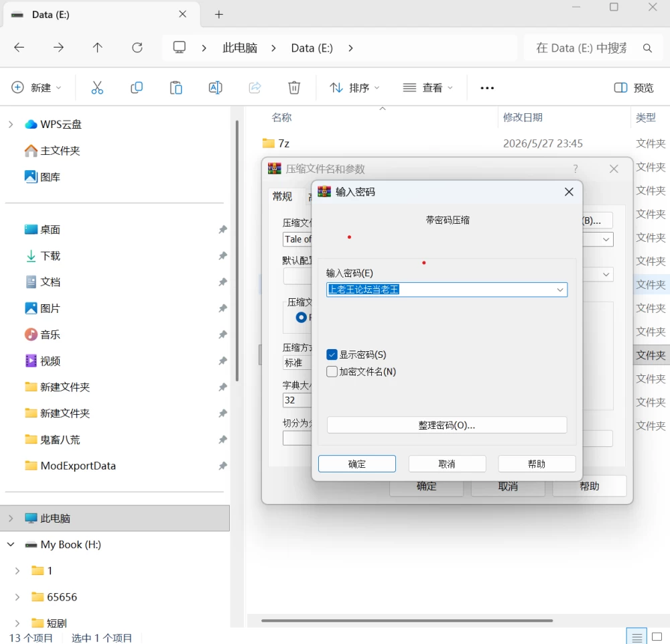Expand 短剧 folder node
670x644 pixels.
click(x=17, y=623)
